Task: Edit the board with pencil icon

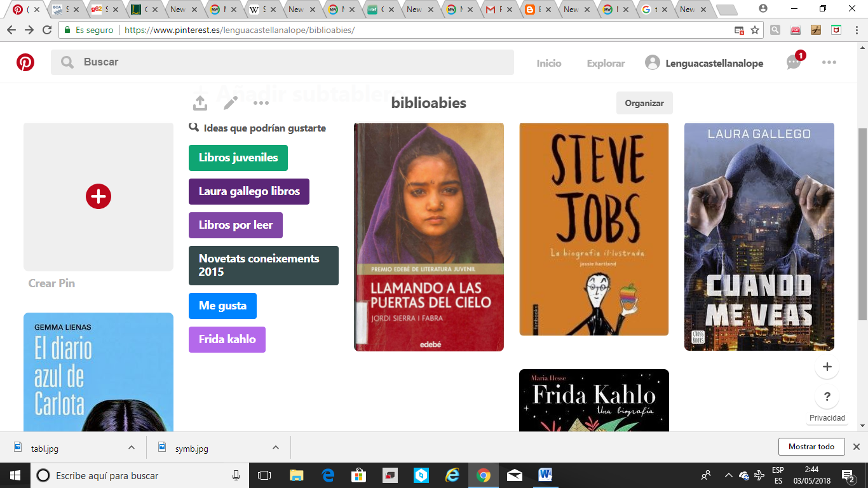Action: tap(230, 103)
